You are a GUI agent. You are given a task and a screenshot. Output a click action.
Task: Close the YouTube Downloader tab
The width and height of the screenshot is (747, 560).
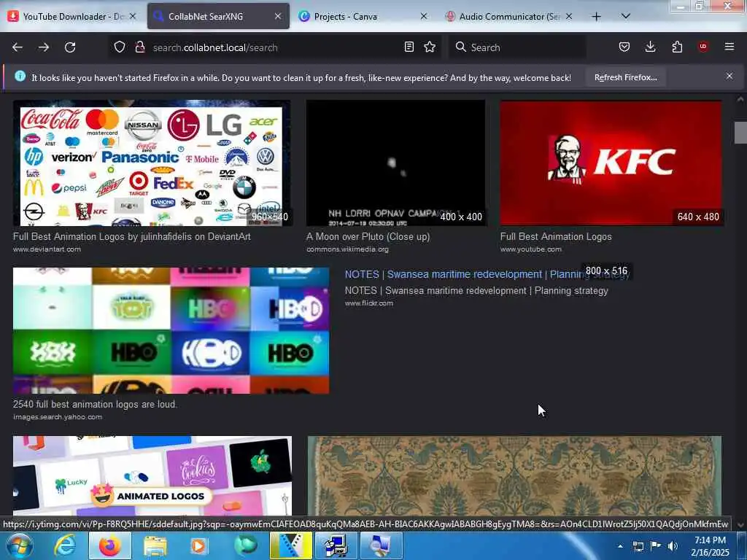(133, 16)
